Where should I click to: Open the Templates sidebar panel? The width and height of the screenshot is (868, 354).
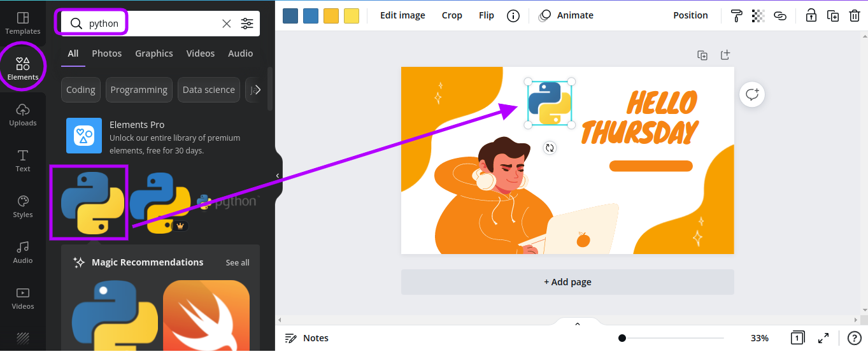(23, 23)
